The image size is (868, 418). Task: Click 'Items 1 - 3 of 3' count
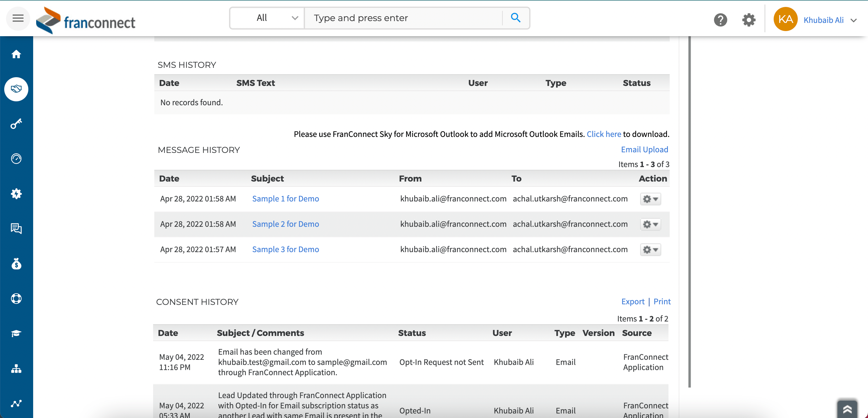643,164
